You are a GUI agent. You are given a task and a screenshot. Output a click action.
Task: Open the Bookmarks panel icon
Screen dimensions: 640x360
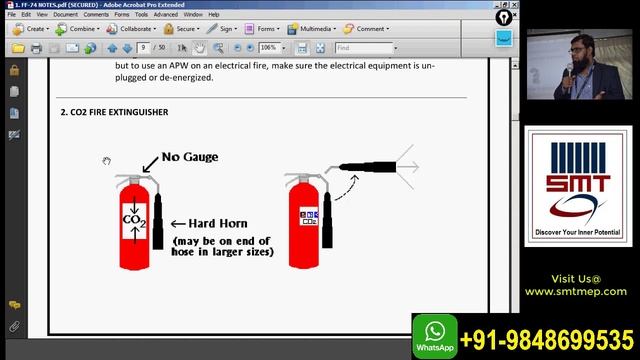[14, 113]
